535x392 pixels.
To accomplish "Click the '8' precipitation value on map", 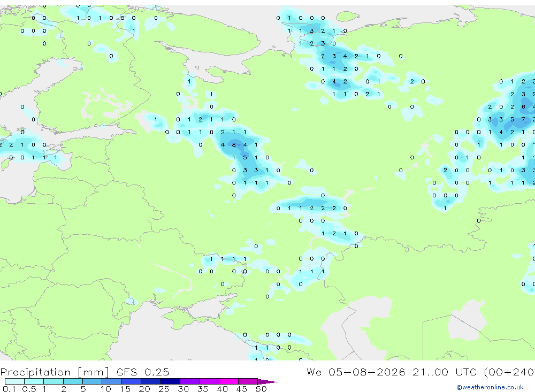I will point(234,144).
